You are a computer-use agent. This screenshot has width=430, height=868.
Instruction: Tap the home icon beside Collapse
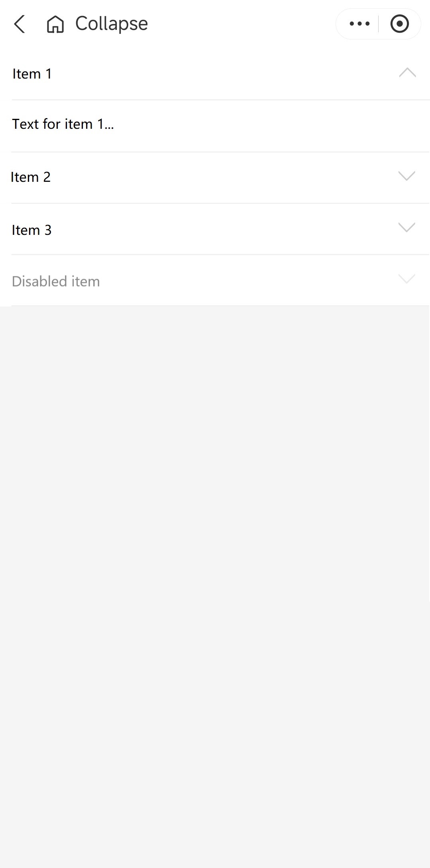55,24
